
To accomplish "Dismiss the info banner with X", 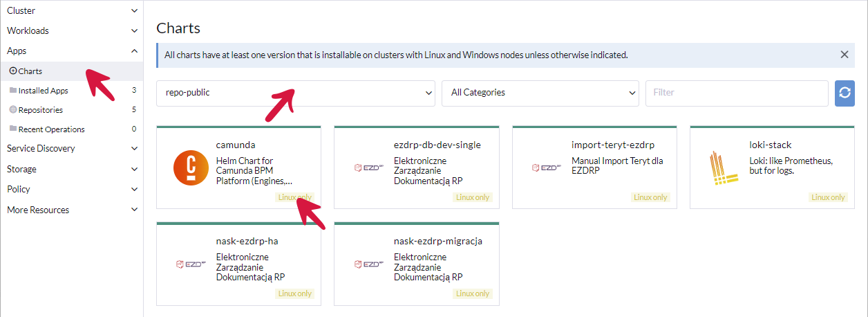I will pos(844,55).
